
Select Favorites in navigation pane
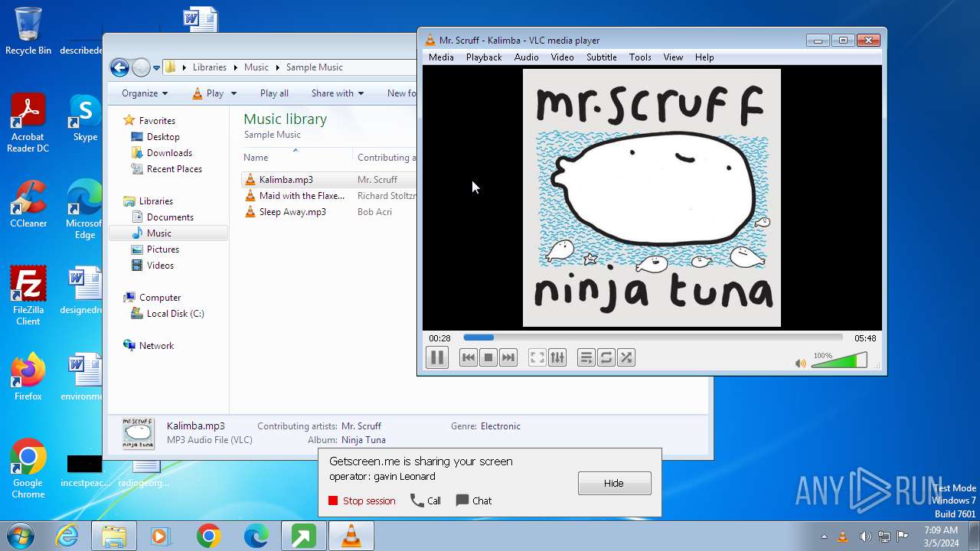coord(157,121)
